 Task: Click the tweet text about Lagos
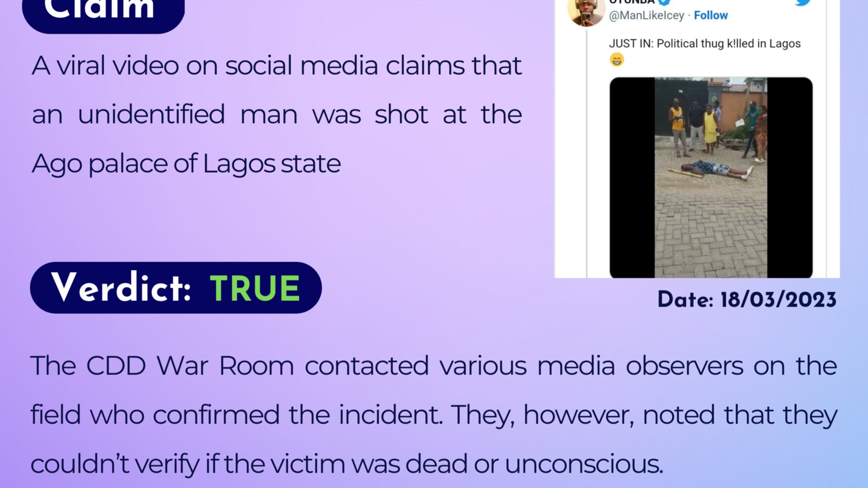pos(704,44)
